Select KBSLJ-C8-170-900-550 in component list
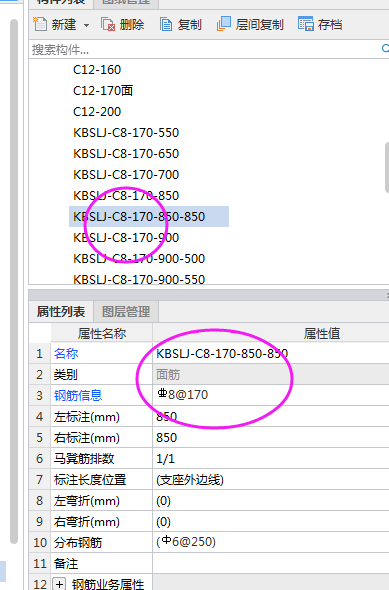 [139, 280]
